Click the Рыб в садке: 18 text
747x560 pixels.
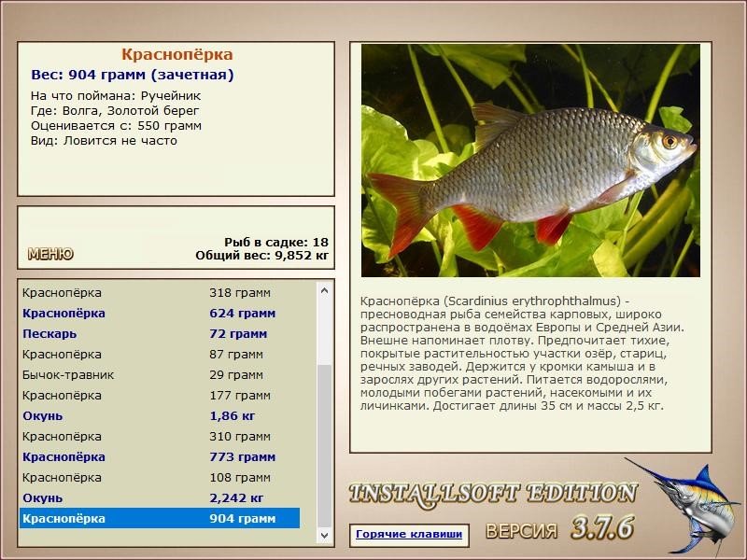click(x=276, y=242)
